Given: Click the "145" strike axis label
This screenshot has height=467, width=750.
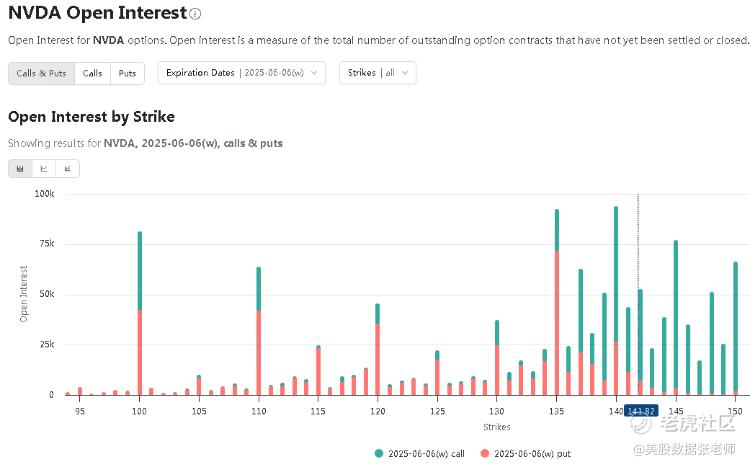Looking at the screenshot, I should [x=676, y=411].
